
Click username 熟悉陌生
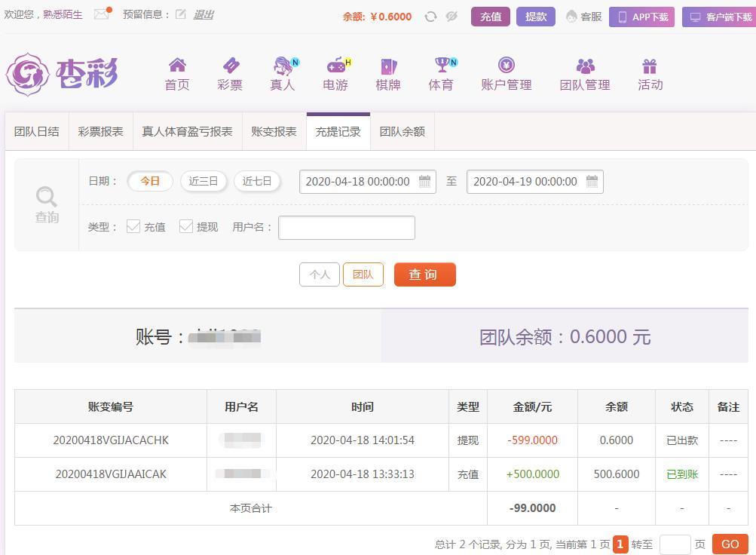pyautogui.click(x=63, y=14)
